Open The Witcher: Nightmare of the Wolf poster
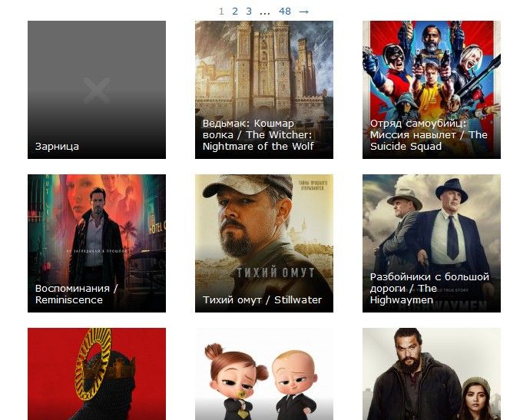Viewport: 510px width, 420px height. (x=264, y=90)
